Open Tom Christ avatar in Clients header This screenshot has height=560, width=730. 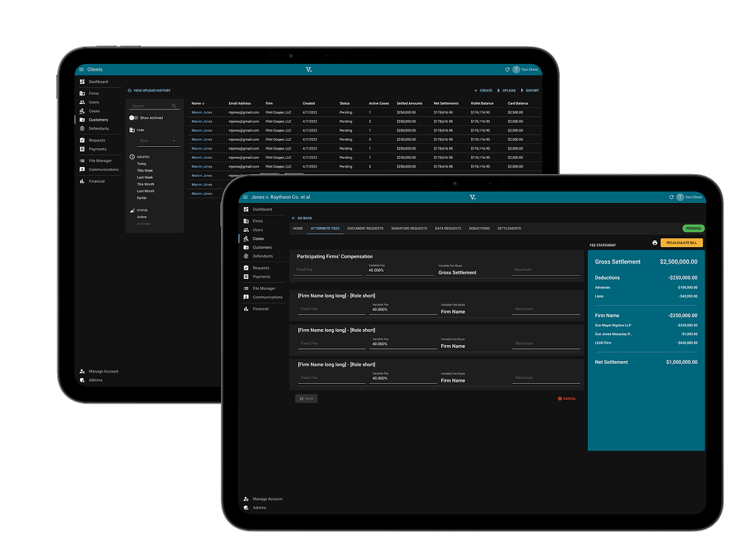click(x=516, y=69)
